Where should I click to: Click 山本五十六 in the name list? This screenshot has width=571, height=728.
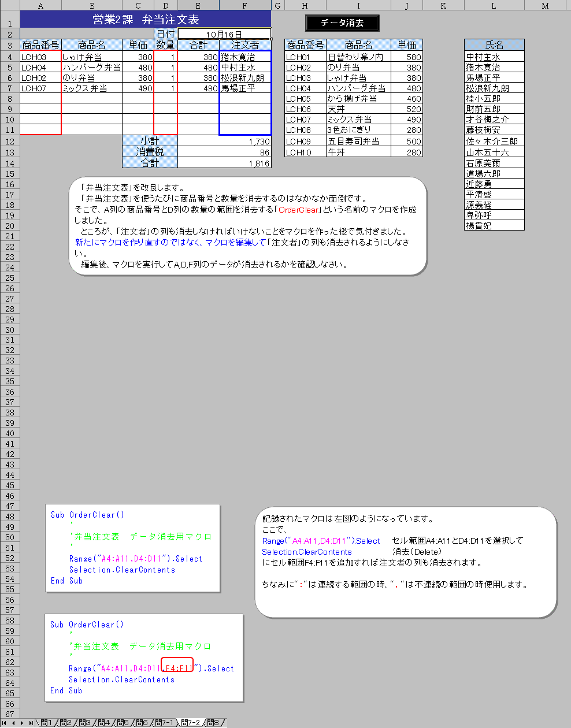tap(494, 153)
